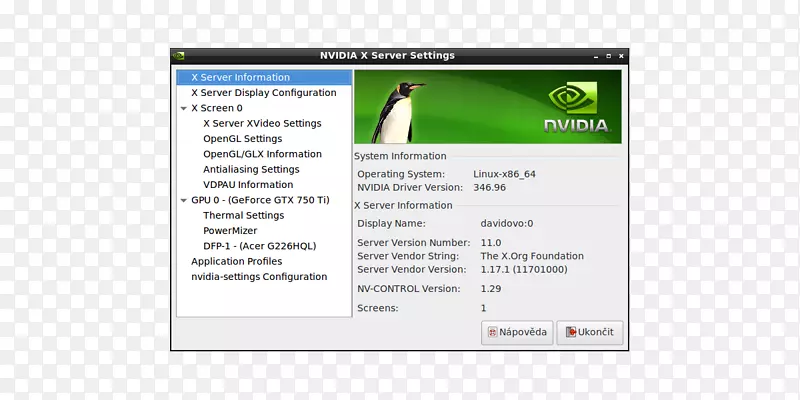View VDPAU Information
The height and width of the screenshot is (400, 800).
point(248,185)
